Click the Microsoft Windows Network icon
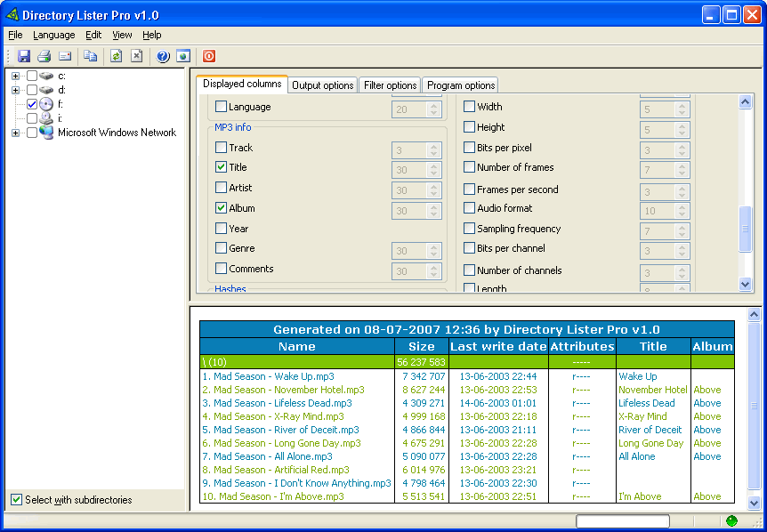 click(46, 133)
